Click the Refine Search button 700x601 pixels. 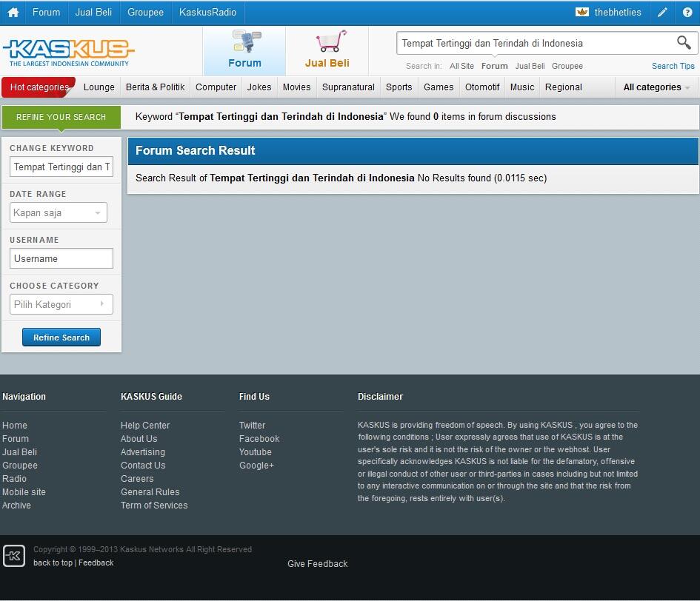[61, 338]
